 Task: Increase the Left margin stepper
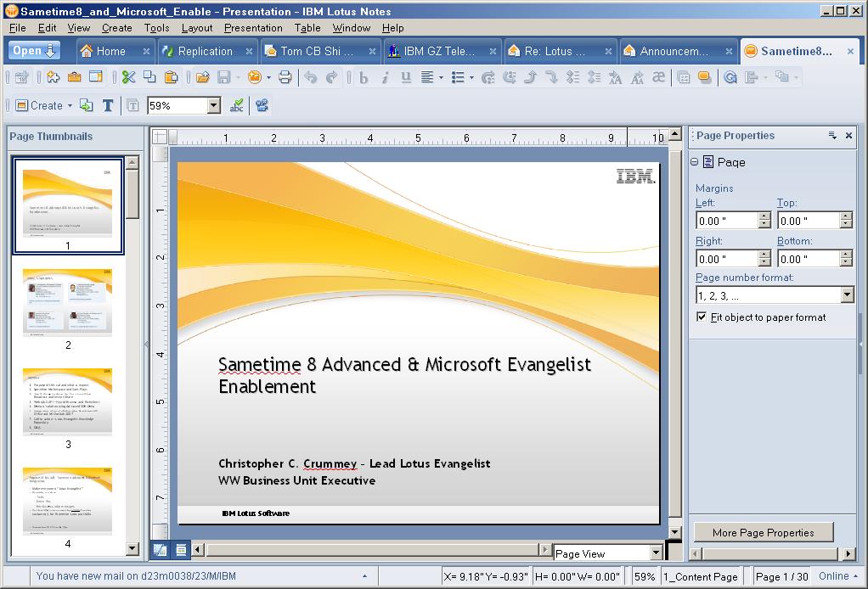(764, 216)
